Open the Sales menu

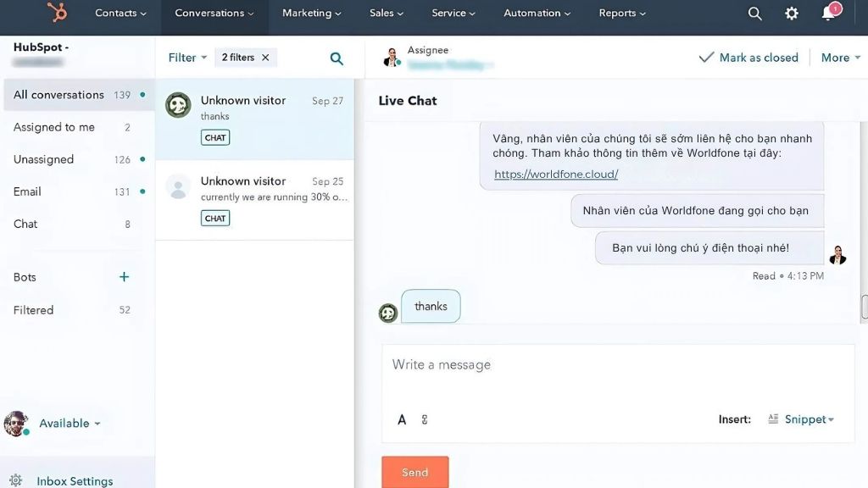pos(387,13)
